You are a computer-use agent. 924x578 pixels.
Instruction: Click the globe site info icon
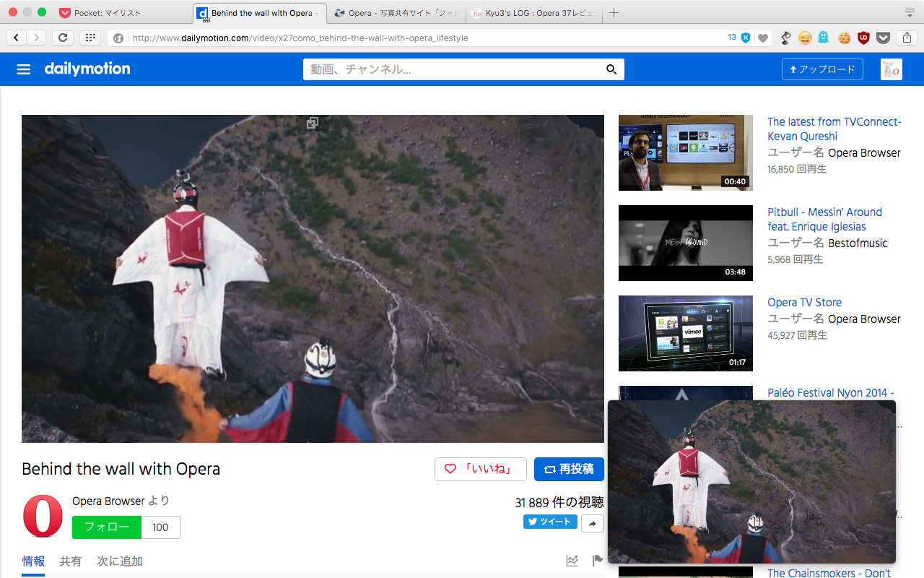[118, 38]
